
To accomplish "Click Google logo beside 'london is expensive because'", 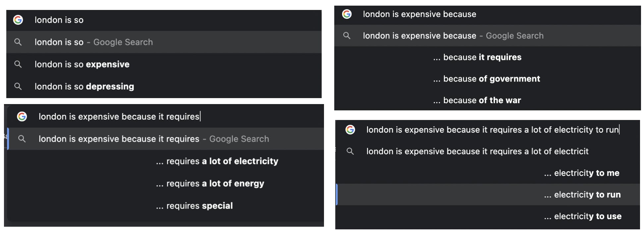I will 347,14.
